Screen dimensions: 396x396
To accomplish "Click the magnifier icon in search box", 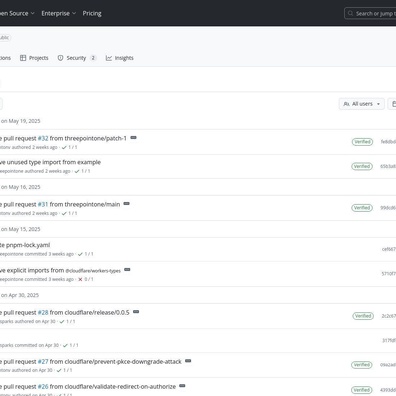I will coord(350,13).
